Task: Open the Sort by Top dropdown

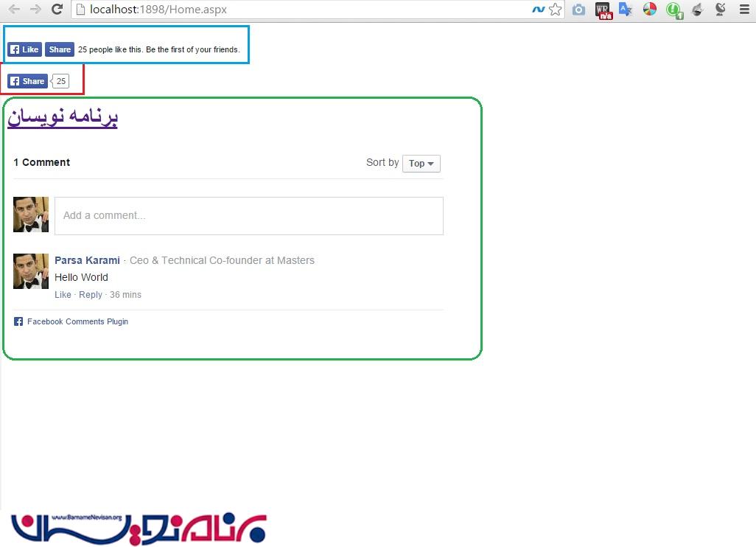Action: coord(421,164)
